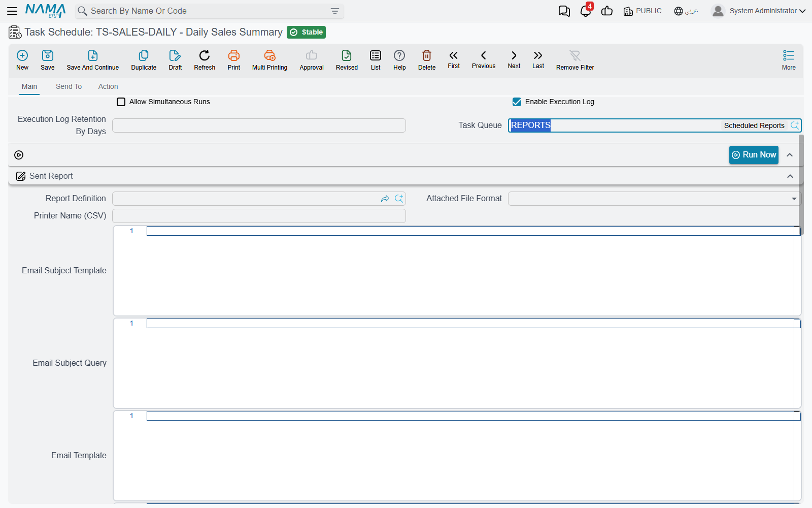The height and width of the screenshot is (508, 812).
Task: Go to Previous record
Action: coord(484,59)
